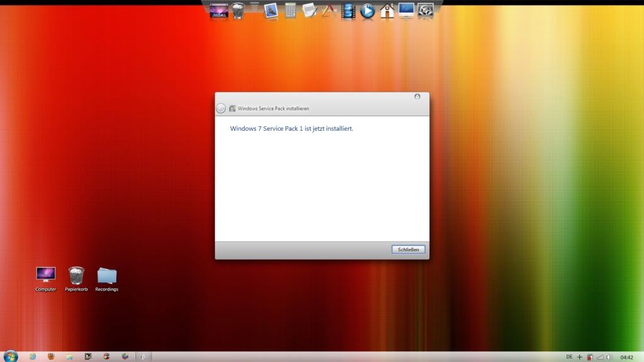Click the trash can icon in top dock
This screenshot has width=644, height=362.
click(238, 11)
